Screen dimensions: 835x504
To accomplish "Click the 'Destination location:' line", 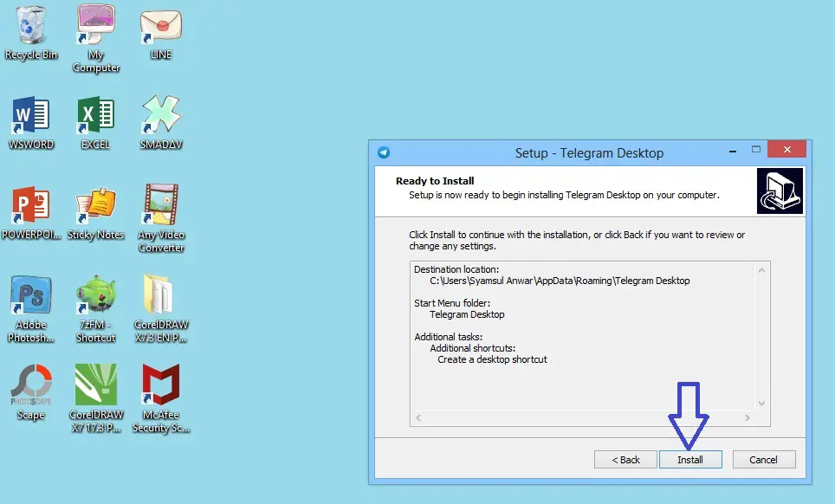I will point(456,269).
